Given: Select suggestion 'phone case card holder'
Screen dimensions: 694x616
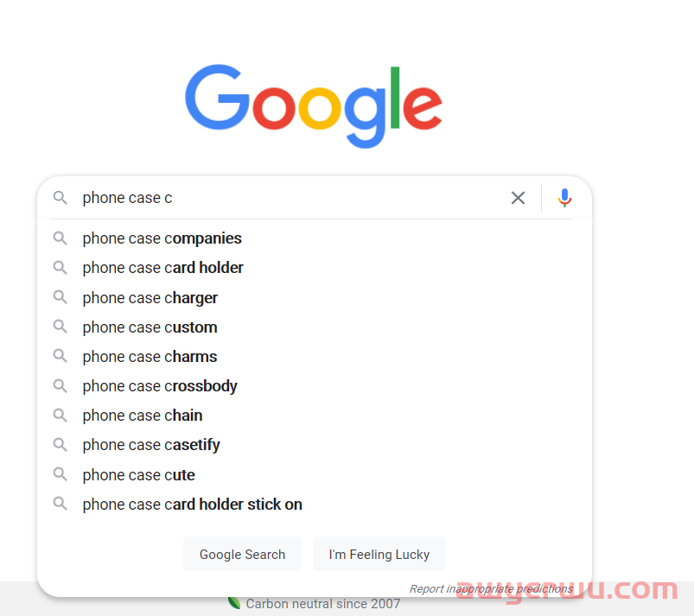Looking at the screenshot, I should pos(315,268).
